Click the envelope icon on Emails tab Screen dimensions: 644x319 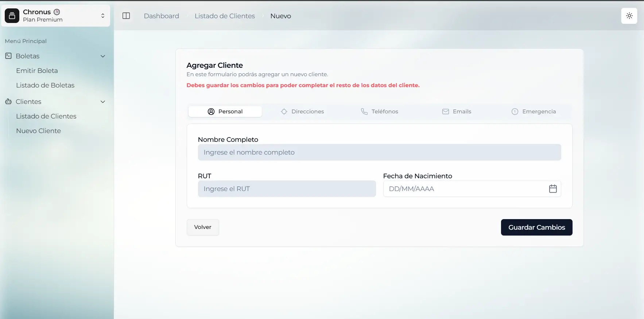[x=445, y=112]
